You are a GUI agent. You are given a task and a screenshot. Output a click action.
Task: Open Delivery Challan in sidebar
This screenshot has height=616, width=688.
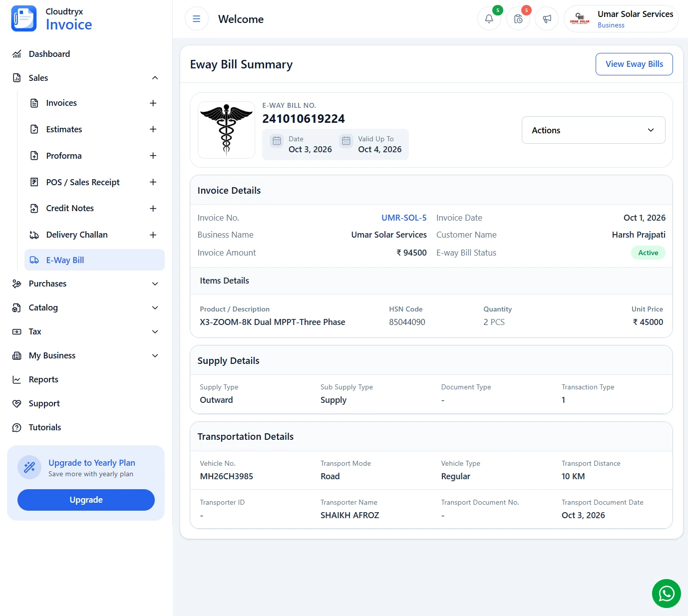(x=77, y=235)
